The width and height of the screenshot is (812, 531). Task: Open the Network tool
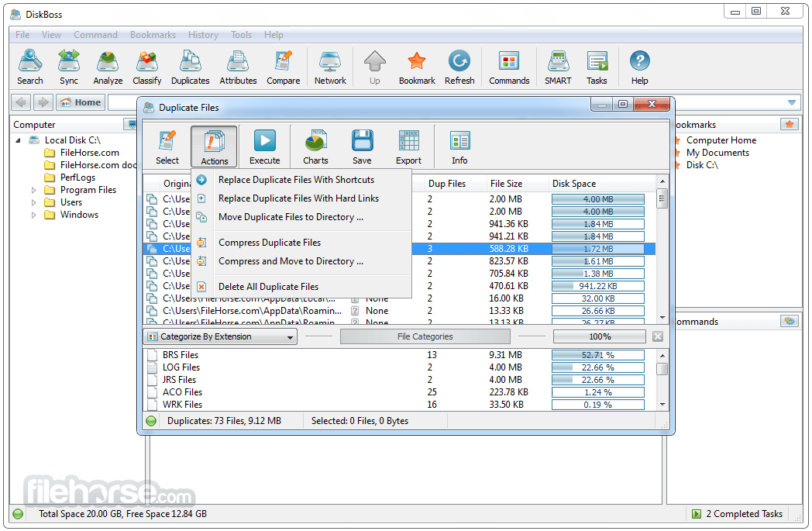[330, 67]
